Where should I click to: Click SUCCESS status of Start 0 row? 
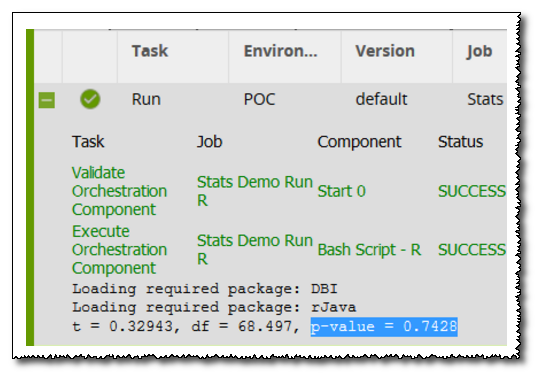(x=471, y=191)
